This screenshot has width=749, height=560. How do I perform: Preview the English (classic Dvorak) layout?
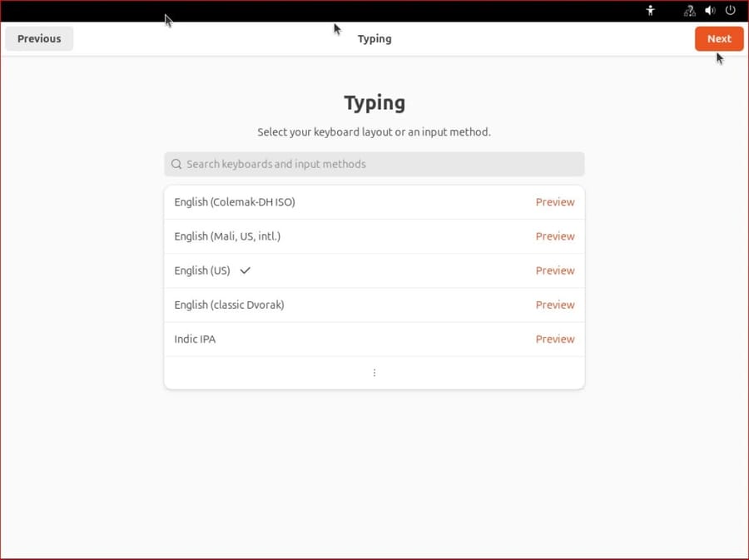coord(554,305)
